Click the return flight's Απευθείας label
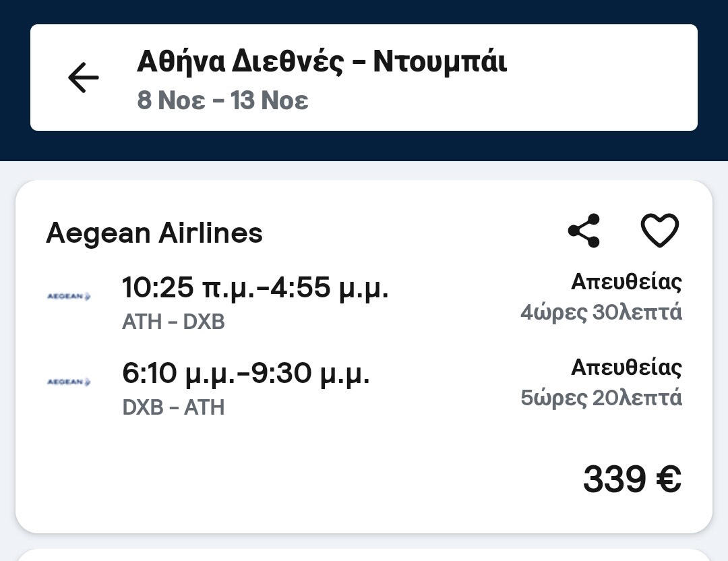Image resolution: width=728 pixels, height=561 pixels. tap(626, 367)
